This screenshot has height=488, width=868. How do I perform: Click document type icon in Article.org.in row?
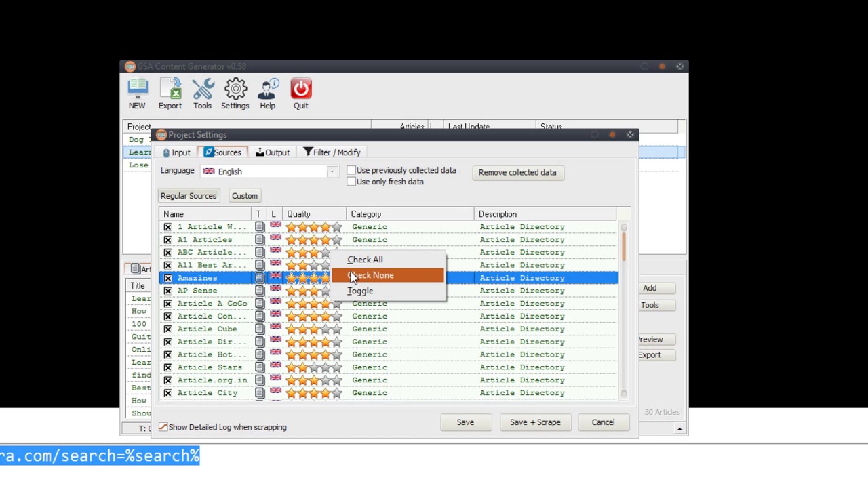tap(260, 380)
